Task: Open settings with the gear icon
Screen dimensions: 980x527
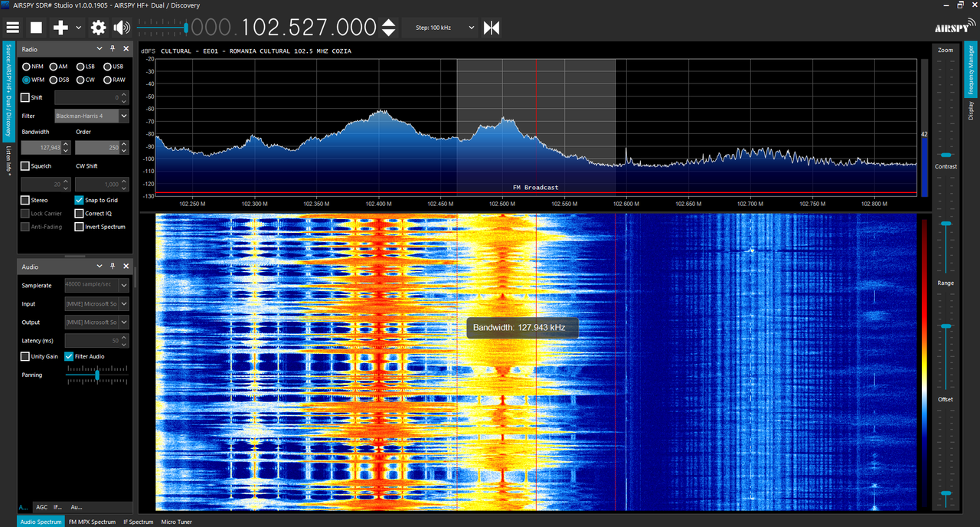Action: point(98,28)
